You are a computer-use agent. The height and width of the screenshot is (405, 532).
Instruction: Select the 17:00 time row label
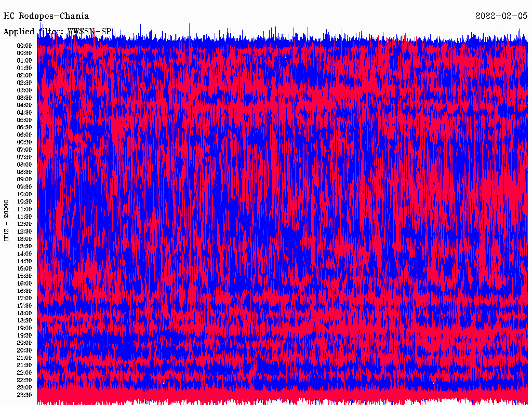pyautogui.click(x=24, y=298)
